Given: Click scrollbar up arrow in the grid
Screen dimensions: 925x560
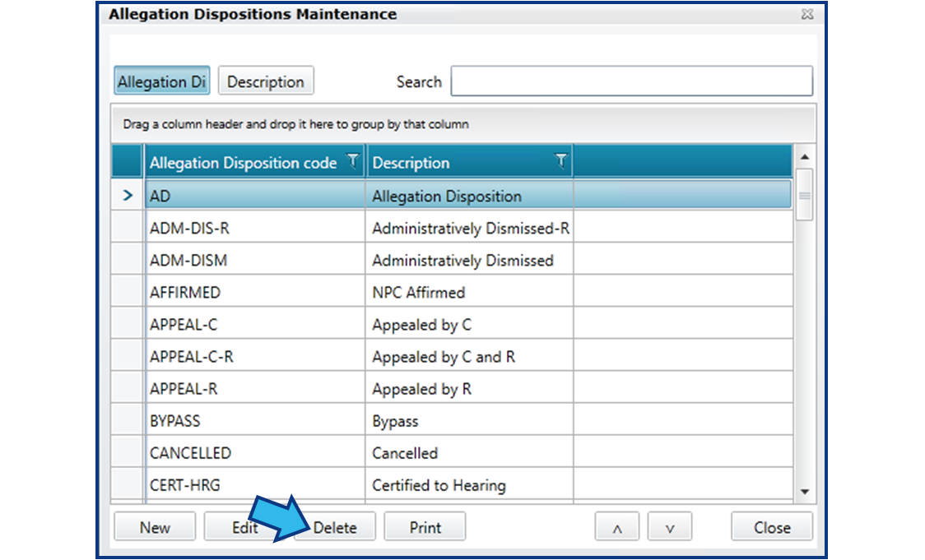Looking at the screenshot, I should (805, 157).
